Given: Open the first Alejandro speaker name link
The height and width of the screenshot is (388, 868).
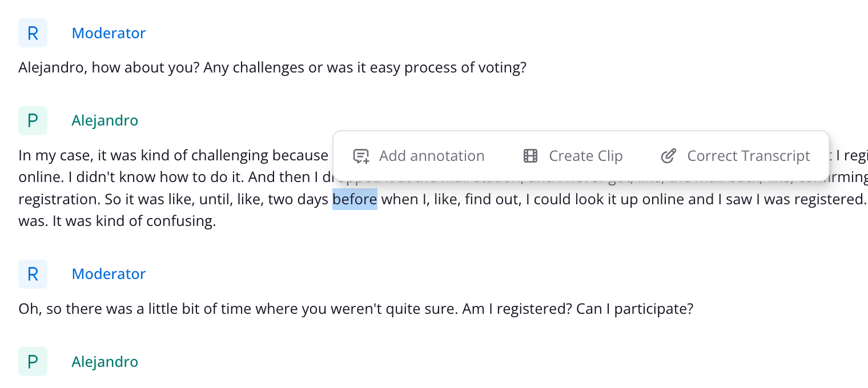Looking at the screenshot, I should (x=105, y=120).
